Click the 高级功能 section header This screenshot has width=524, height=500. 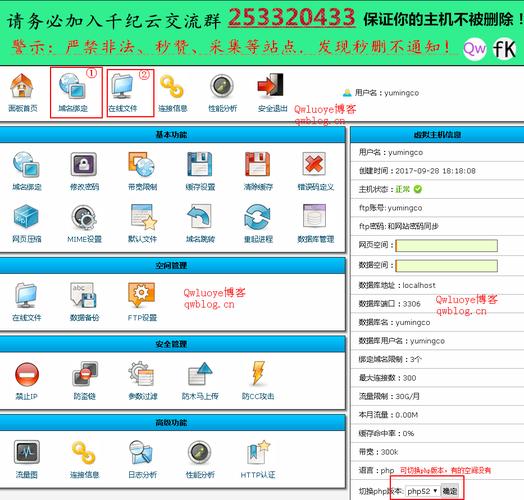(x=172, y=423)
